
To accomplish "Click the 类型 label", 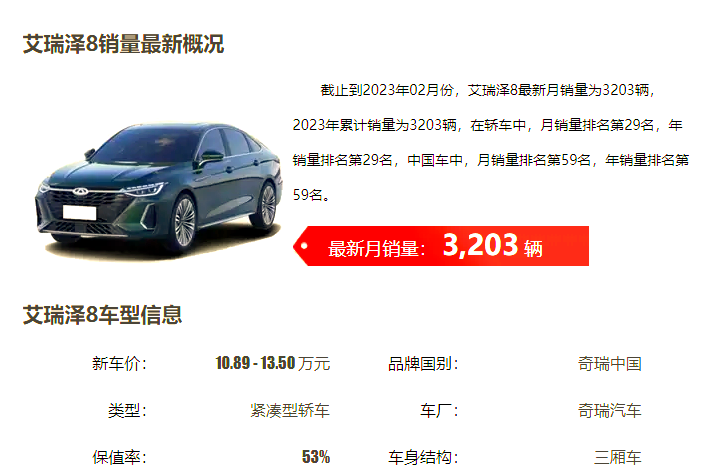I will point(128,410).
